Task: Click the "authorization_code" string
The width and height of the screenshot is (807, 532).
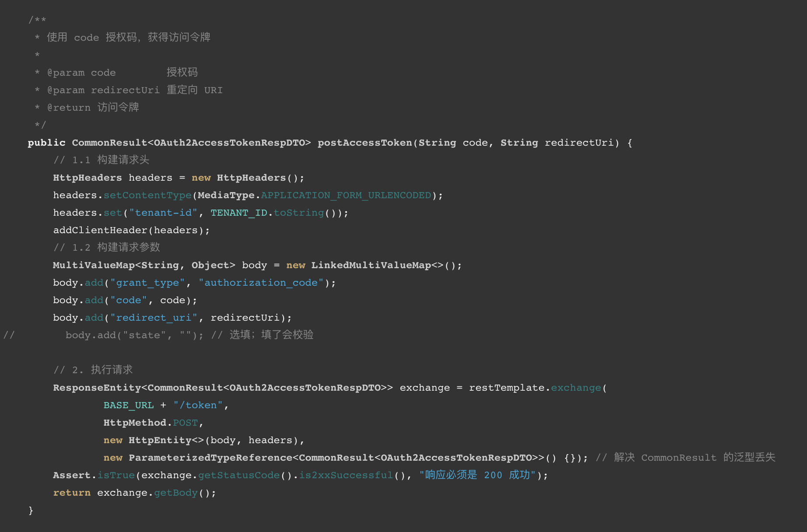Action: coord(261,283)
